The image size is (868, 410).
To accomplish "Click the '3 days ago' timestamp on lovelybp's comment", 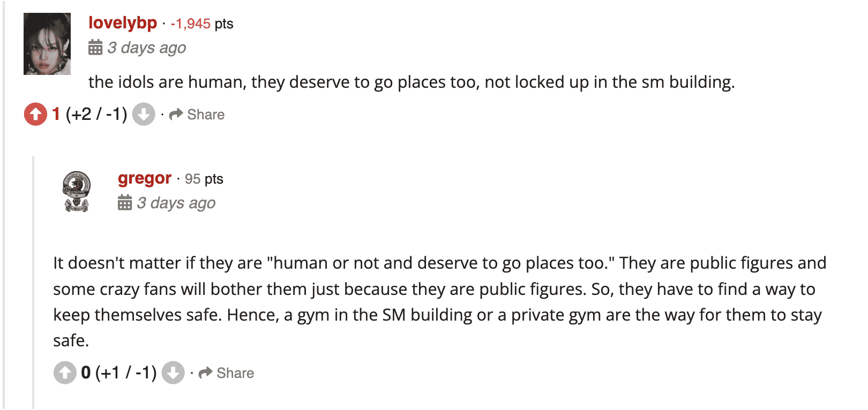I will (x=147, y=48).
